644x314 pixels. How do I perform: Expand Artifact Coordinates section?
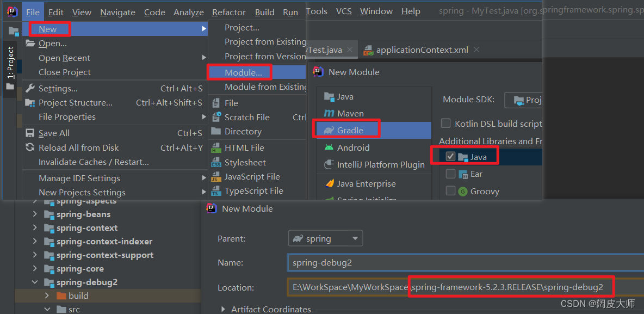click(x=224, y=309)
